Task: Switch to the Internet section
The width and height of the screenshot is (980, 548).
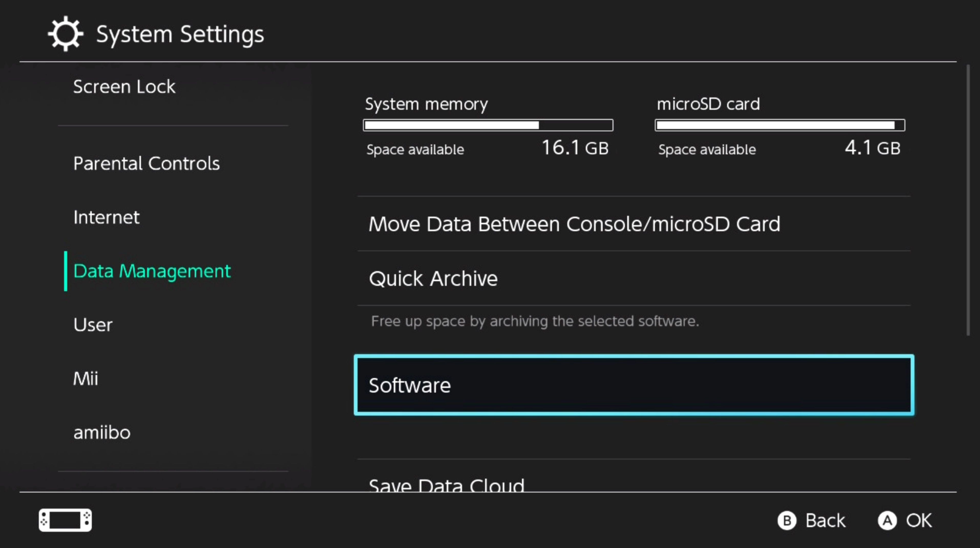Action: coord(107,217)
